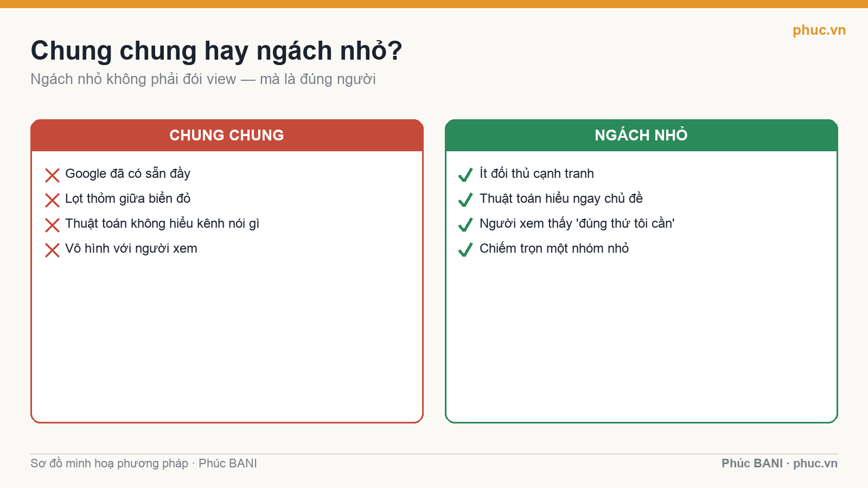The height and width of the screenshot is (488, 868).
Task: Click the green check beside 'Chiếm trọn một nhóm nhỏ'
Action: tap(465, 249)
